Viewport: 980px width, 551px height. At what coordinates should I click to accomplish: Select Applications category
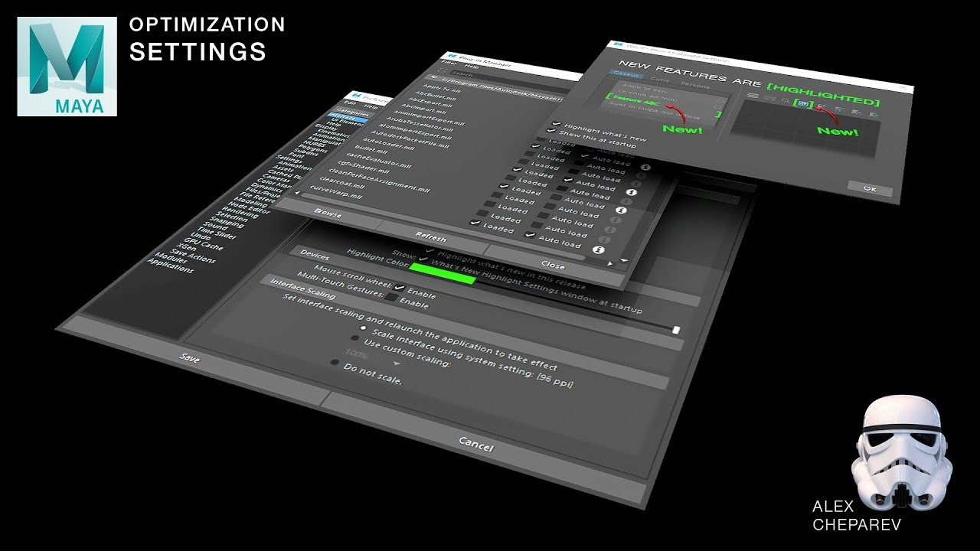click(x=170, y=266)
